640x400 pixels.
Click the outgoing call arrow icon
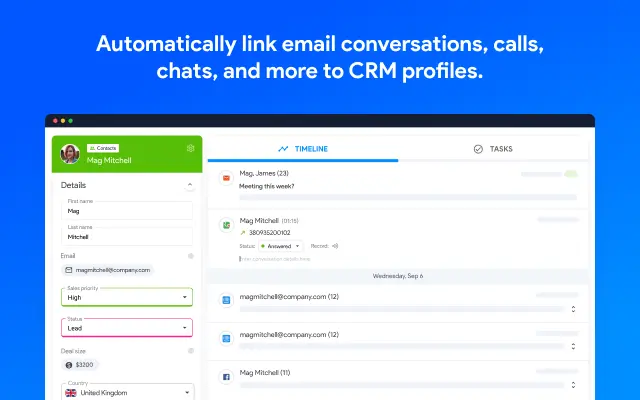click(242, 233)
